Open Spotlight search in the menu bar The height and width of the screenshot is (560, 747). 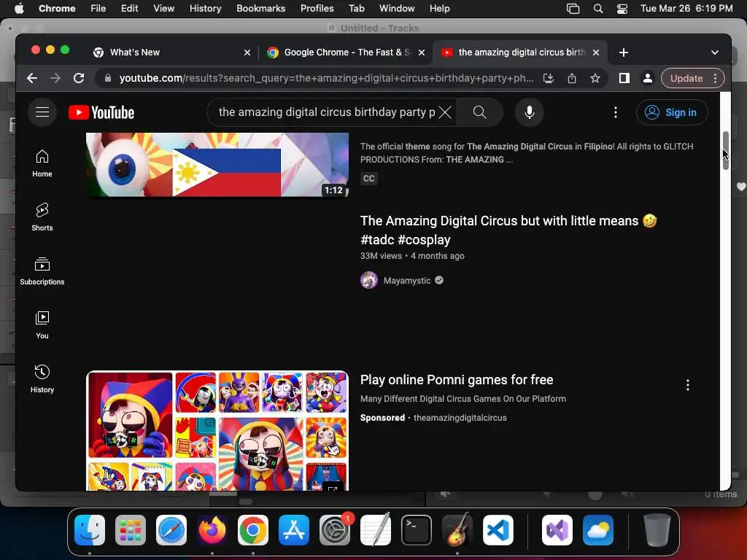[598, 9]
